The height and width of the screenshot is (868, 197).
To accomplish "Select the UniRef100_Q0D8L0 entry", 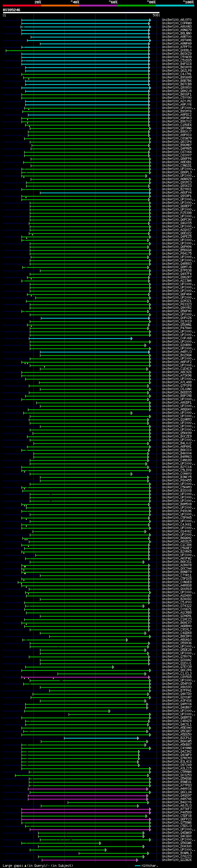I will [177, 50].
